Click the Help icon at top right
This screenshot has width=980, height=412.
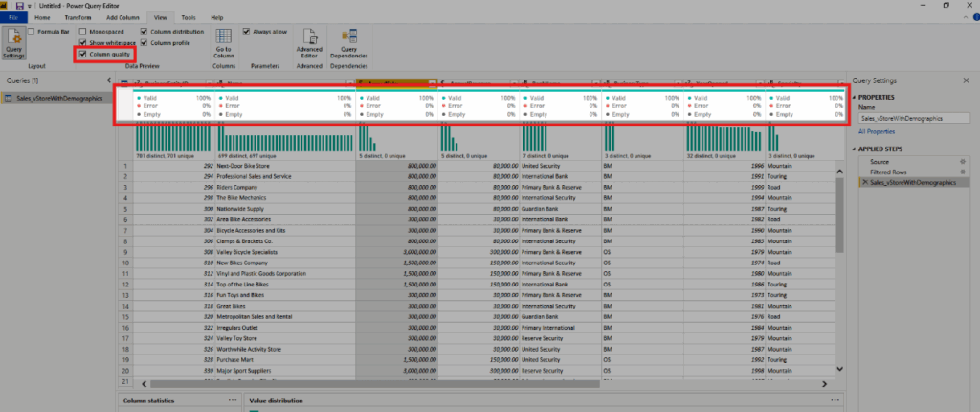click(976, 18)
